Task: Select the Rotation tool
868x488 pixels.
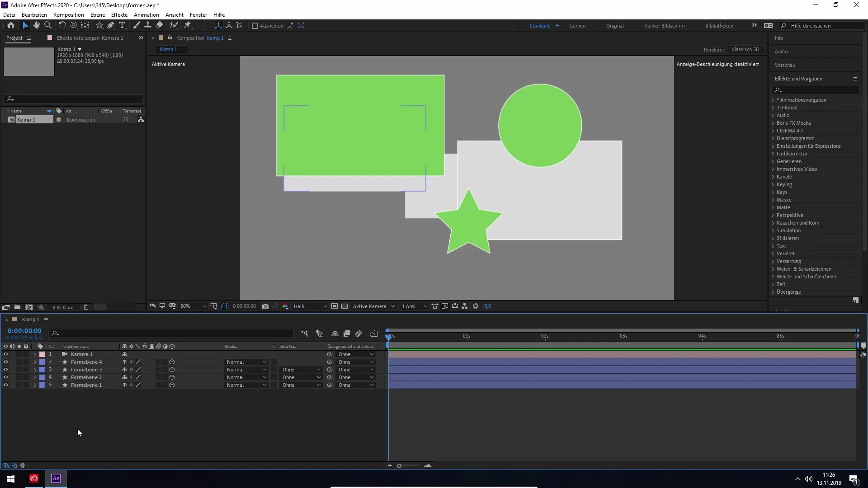Action: coord(62,25)
